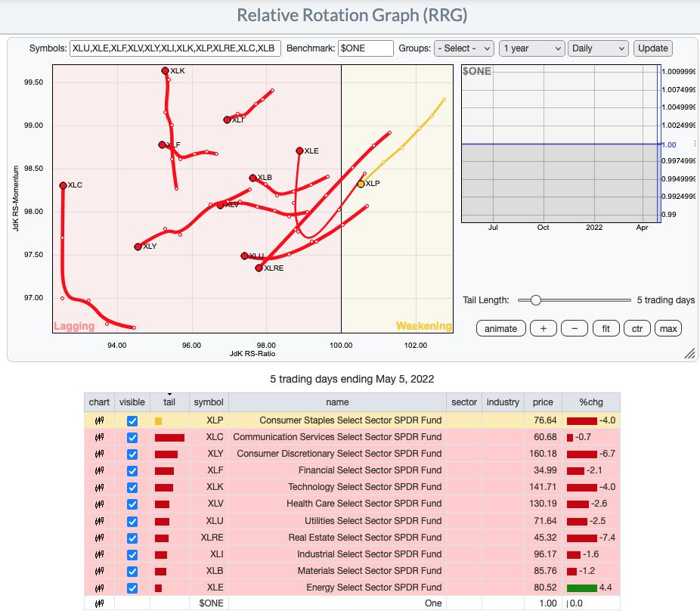700x614 pixels.
Task: Uncheck visibility for XLP
Action: point(132,420)
